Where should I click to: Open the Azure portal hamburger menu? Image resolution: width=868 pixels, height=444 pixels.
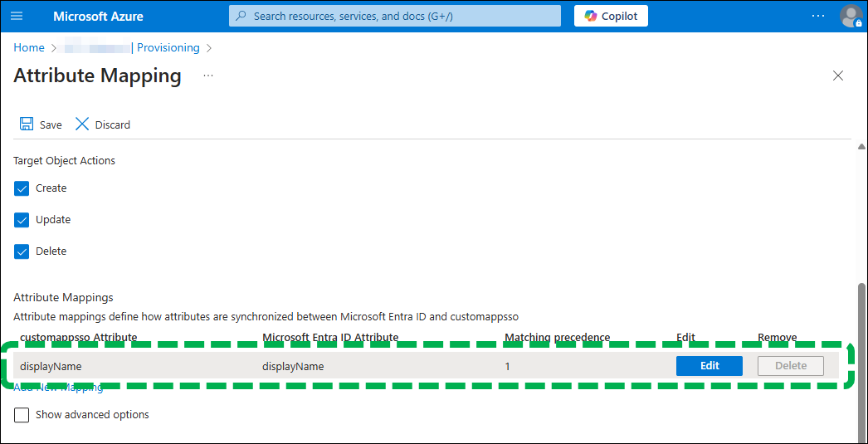click(x=17, y=16)
